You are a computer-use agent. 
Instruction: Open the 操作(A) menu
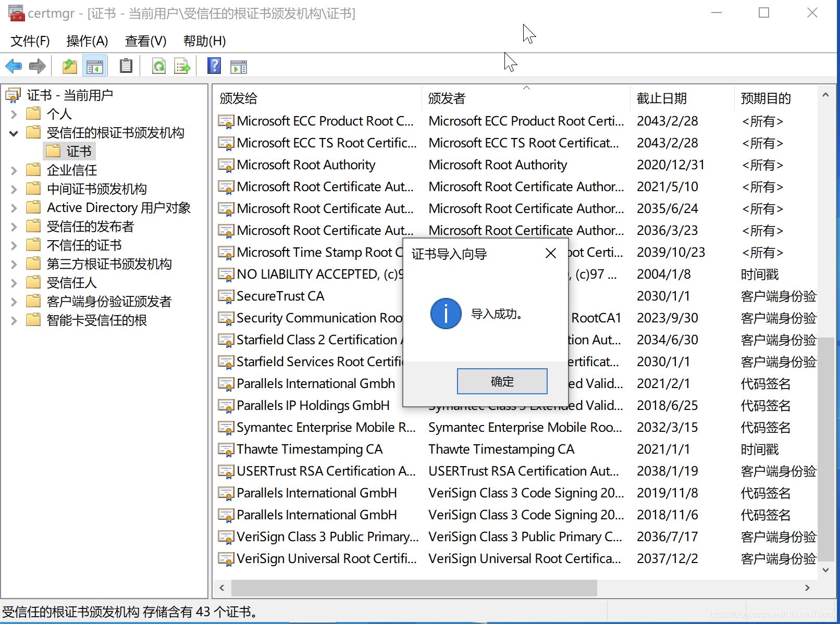click(87, 41)
